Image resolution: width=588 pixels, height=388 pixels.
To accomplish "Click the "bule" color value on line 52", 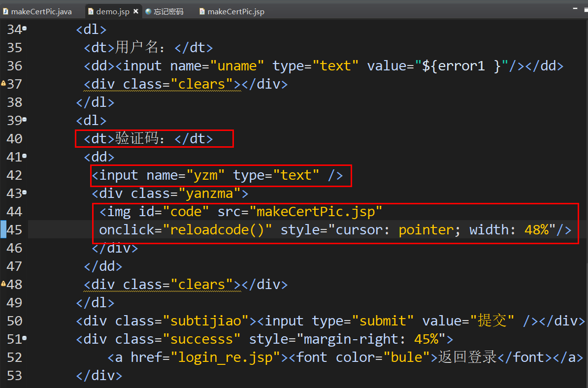I will pyautogui.click(x=406, y=357).
